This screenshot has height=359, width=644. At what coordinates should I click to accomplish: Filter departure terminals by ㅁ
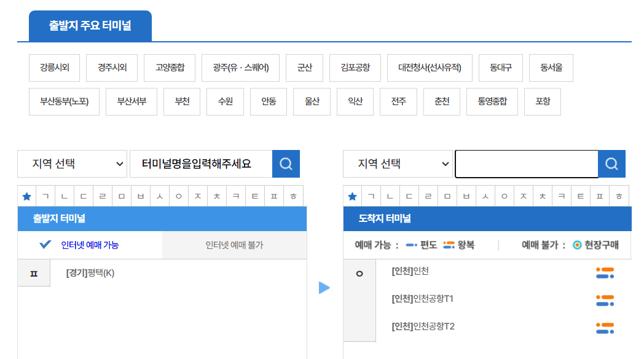[x=122, y=196]
